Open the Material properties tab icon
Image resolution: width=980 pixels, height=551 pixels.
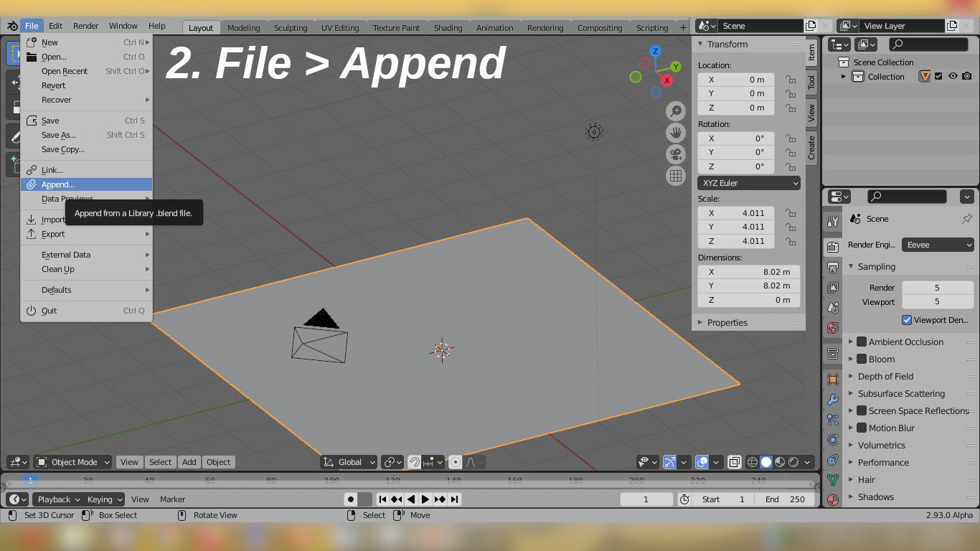[832, 499]
